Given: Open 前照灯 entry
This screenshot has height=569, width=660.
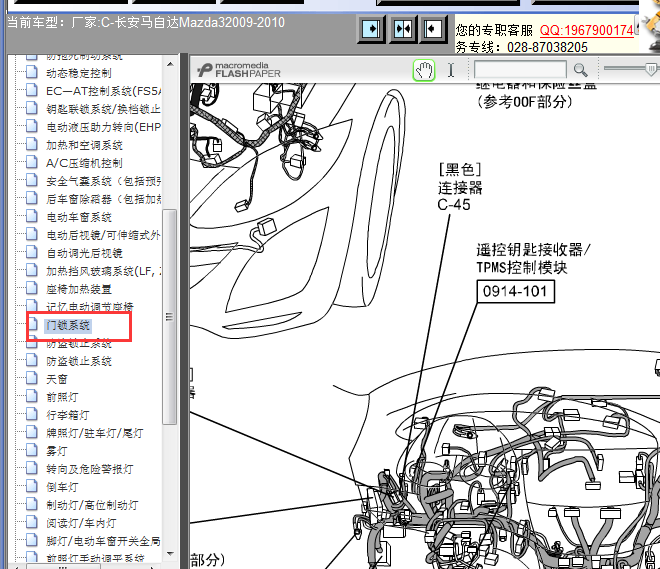Looking at the screenshot, I should click(x=62, y=397).
